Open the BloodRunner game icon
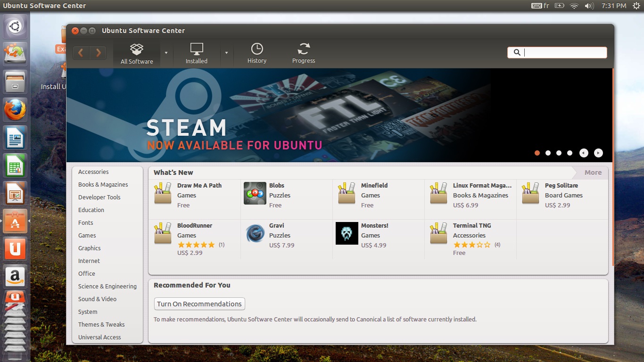Screen dimensions: 644x362 pos(163,233)
